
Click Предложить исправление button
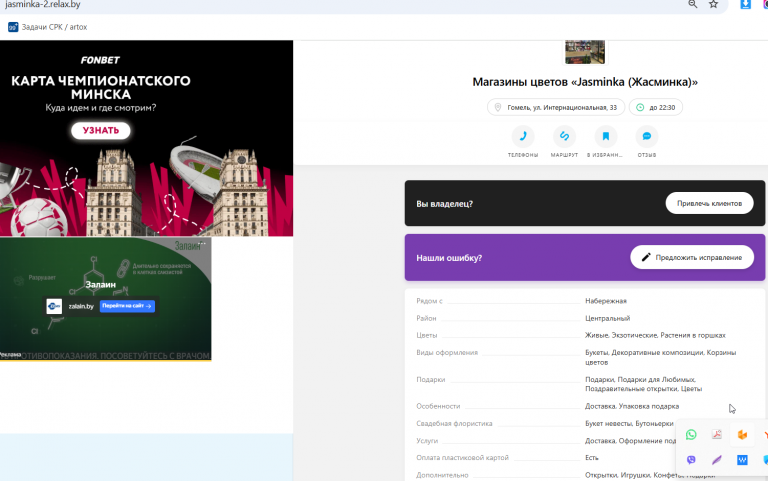click(692, 257)
